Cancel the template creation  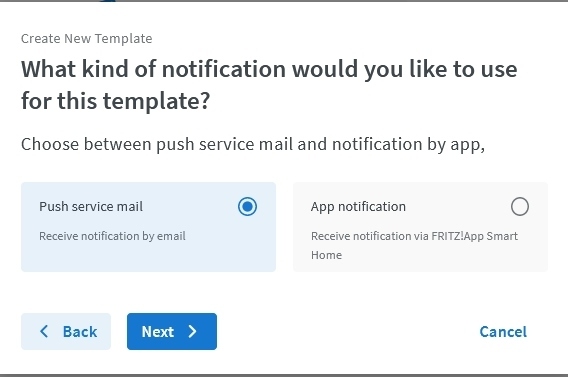[503, 332]
